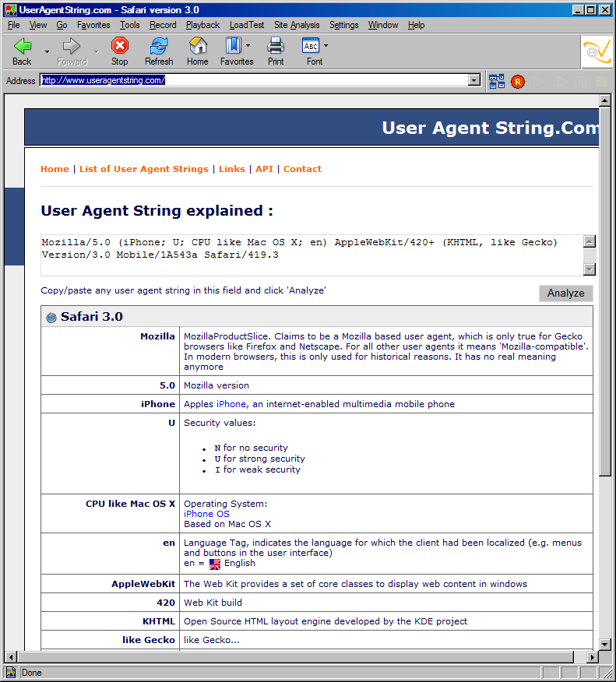Click the Font toolbar icon
616x682 pixels.
click(311, 46)
